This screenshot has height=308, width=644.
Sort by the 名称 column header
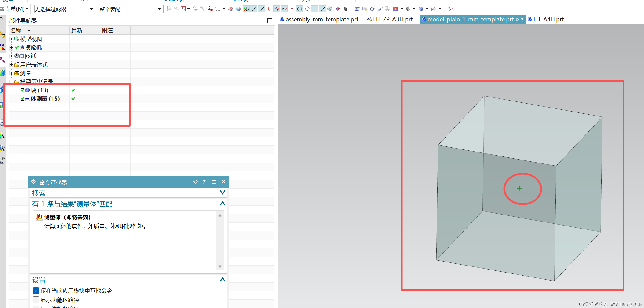click(x=16, y=31)
